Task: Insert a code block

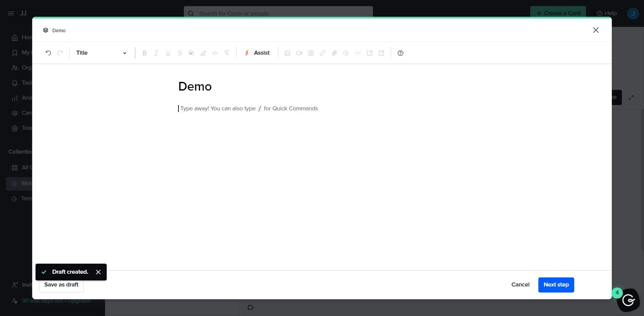Action: [215, 53]
